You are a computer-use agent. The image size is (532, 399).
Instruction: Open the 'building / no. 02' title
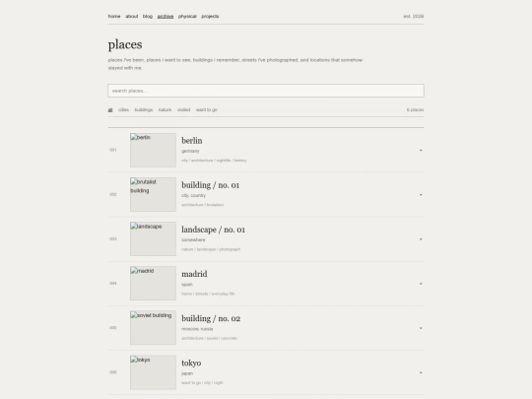211,318
